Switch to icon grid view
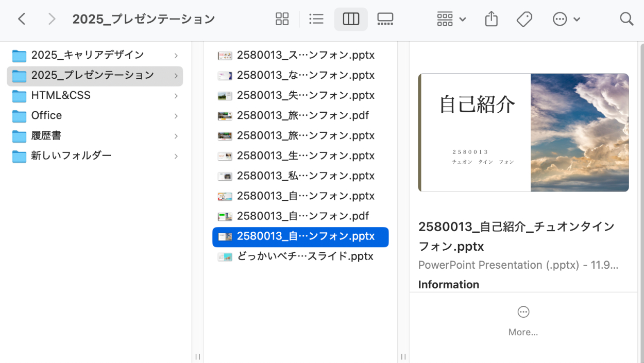 pyautogui.click(x=282, y=20)
